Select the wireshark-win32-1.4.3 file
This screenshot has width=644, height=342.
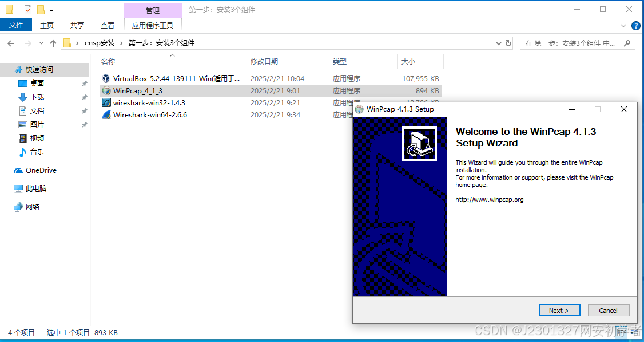click(149, 102)
